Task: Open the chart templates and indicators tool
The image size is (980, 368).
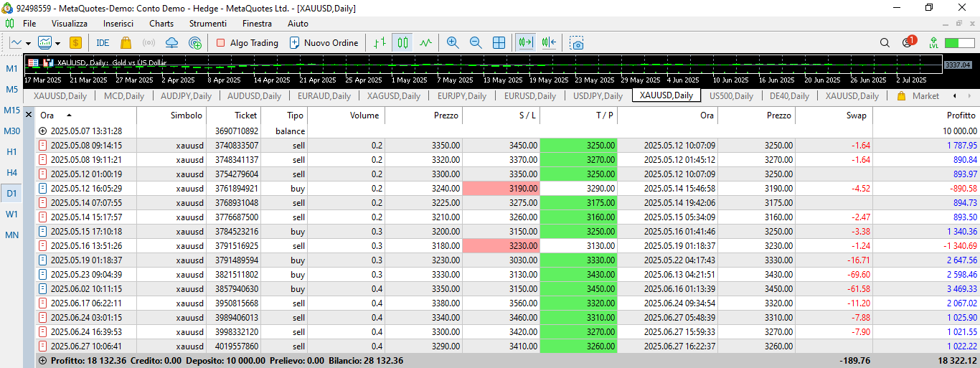Action: point(44,43)
